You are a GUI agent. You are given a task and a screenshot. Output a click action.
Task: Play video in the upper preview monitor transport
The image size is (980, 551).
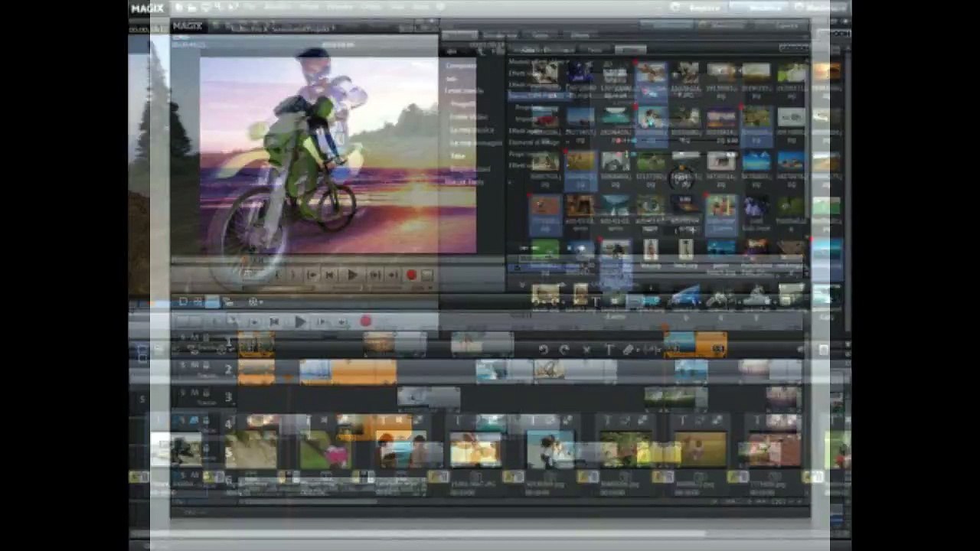[x=352, y=275]
